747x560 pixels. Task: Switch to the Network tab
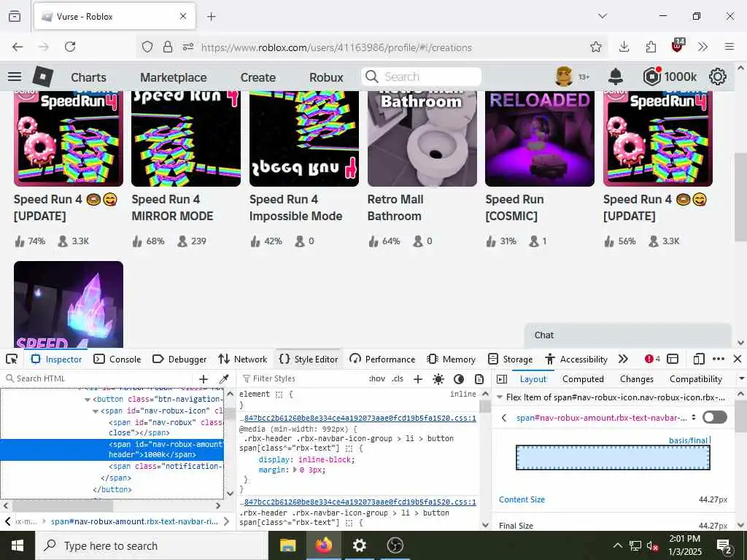pyautogui.click(x=243, y=359)
